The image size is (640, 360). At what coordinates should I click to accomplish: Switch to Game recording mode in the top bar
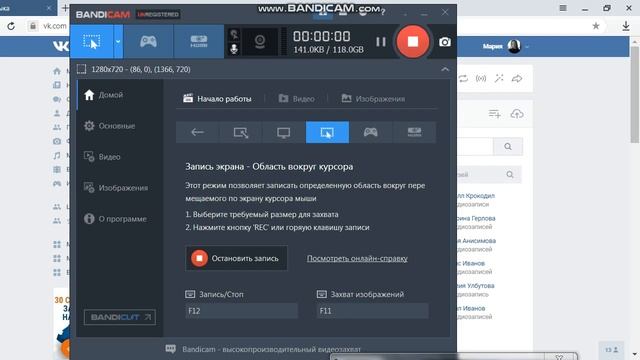(x=148, y=42)
